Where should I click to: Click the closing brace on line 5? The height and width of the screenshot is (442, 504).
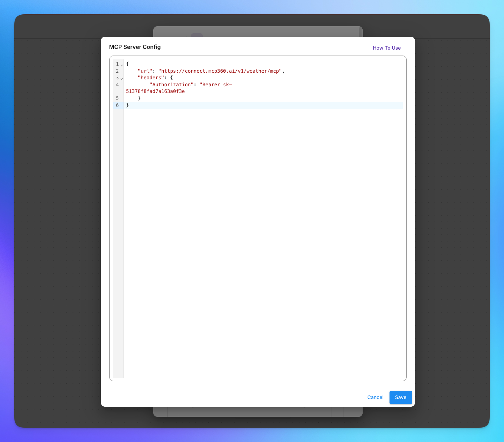[x=139, y=98]
